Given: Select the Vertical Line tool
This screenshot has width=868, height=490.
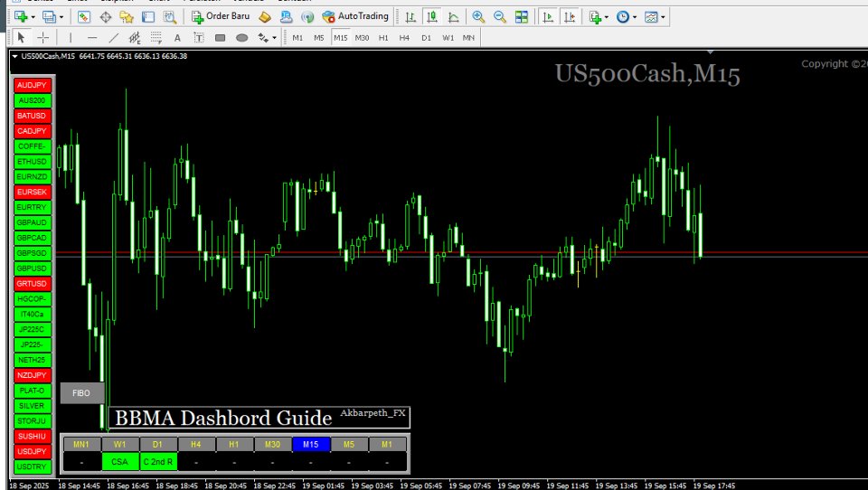Looking at the screenshot, I should point(71,38).
